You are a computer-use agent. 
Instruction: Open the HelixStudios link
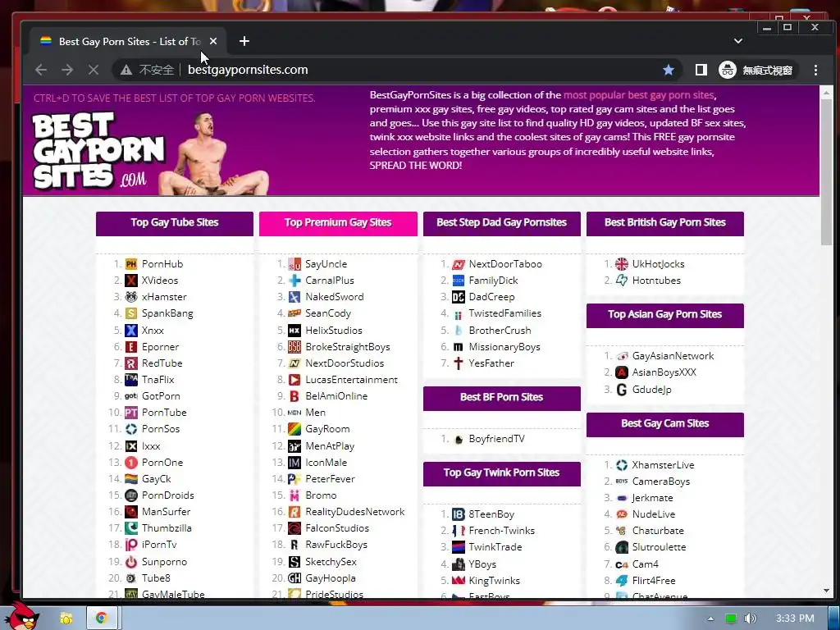tap(334, 331)
